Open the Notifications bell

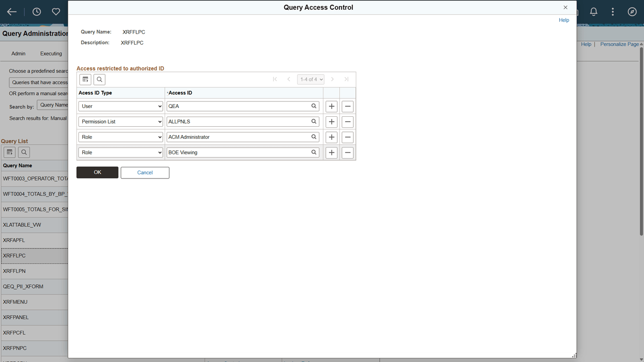tap(594, 12)
